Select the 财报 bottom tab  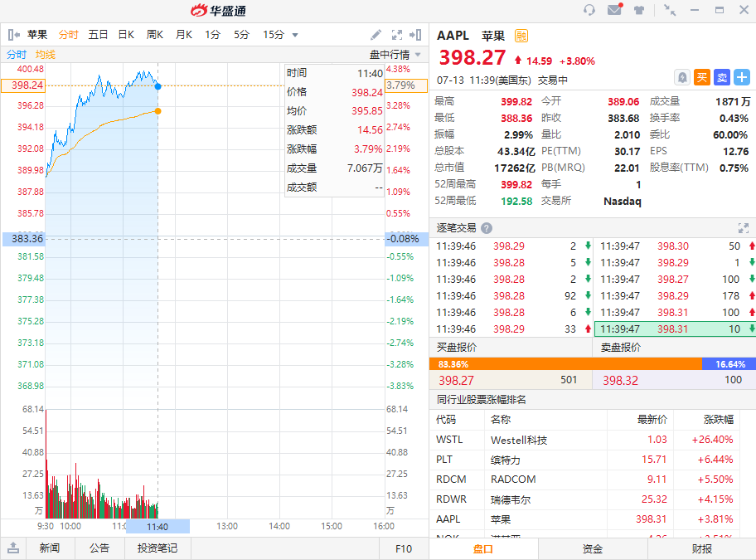click(x=701, y=549)
